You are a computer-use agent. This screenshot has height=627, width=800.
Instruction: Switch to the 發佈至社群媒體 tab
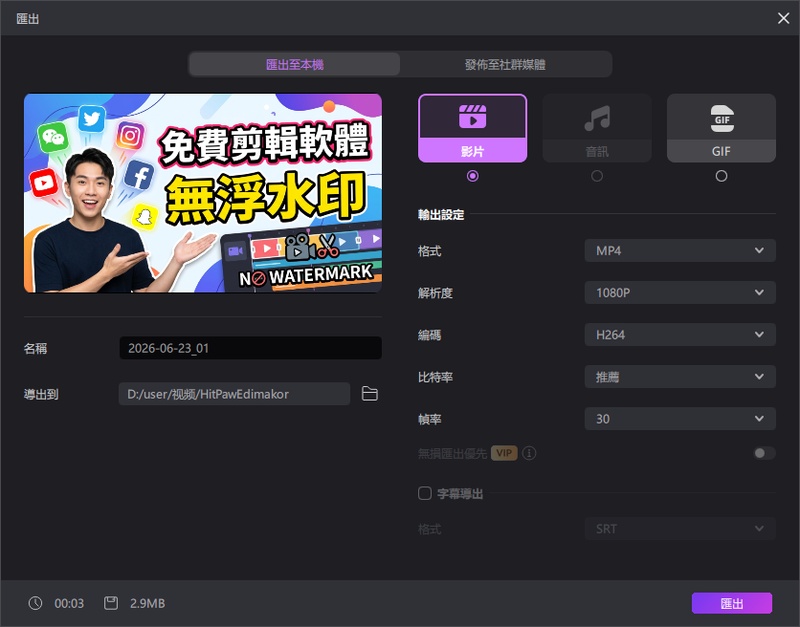pyautogui.click(x=505, y=64)
